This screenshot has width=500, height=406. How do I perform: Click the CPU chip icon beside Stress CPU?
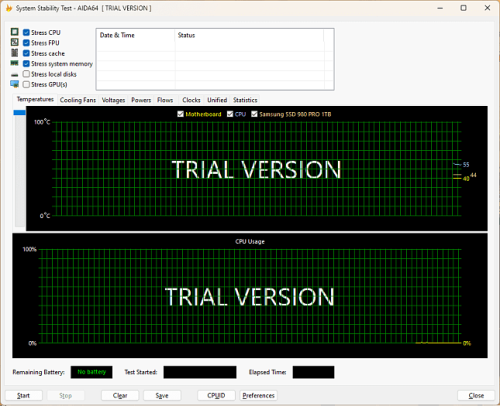point(15,32)
